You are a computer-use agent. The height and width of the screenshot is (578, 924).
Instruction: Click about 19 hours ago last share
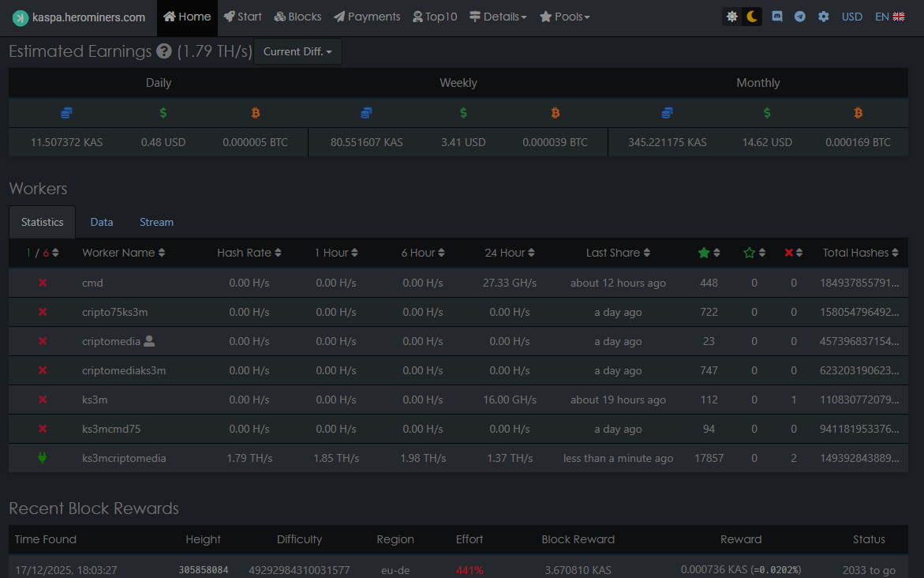(618, 400)
